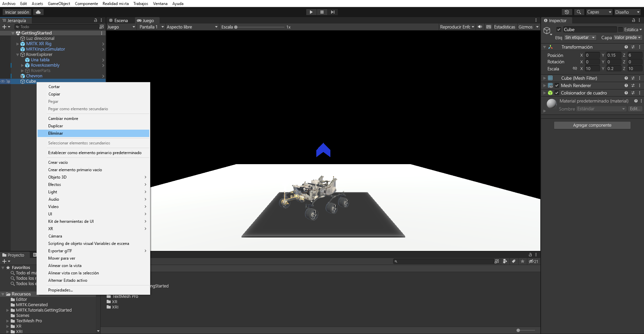Collapse the RoverExplorer tree node
The width and height of the screenshot is (644, 334).
[18, 55]
